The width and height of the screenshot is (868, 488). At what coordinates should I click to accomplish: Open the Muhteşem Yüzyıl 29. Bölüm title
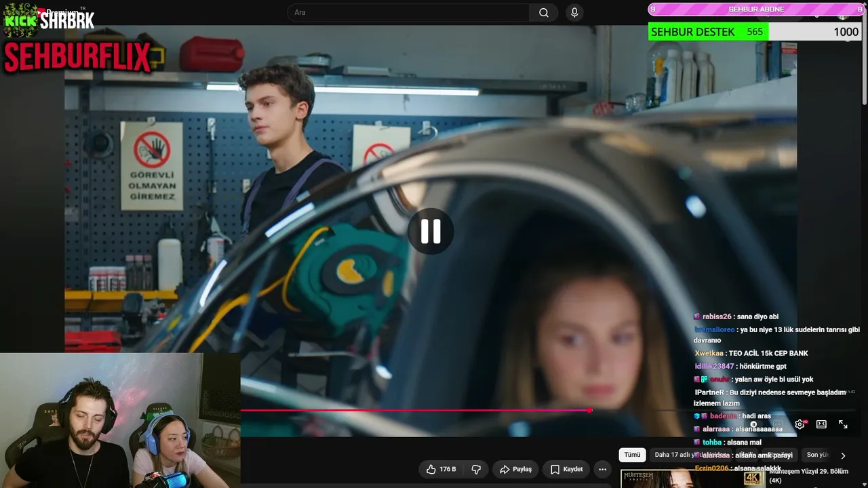pyautogui.click(x=808, y=475)
